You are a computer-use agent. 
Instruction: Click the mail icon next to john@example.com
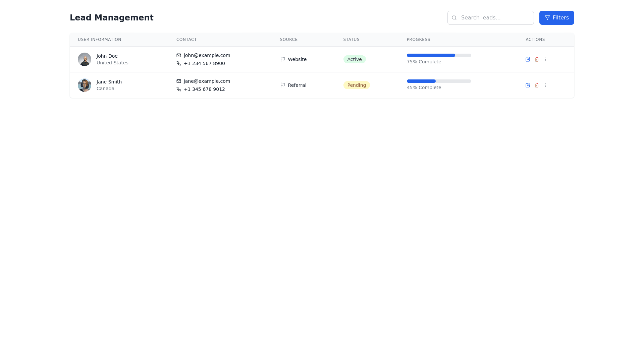point(179,55)
